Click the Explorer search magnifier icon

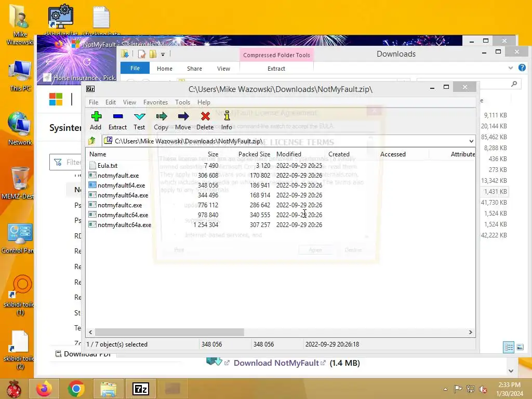(514, 83)
